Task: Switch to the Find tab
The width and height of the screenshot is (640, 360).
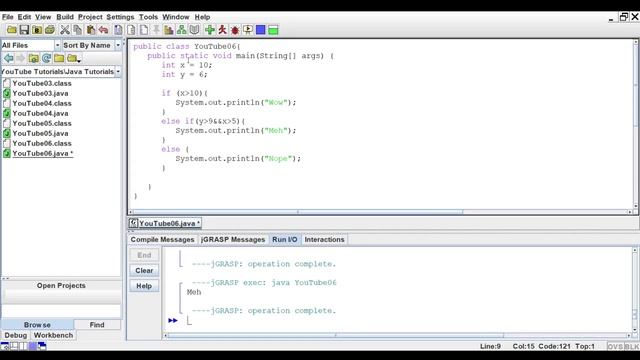Action: pos(97,325)
